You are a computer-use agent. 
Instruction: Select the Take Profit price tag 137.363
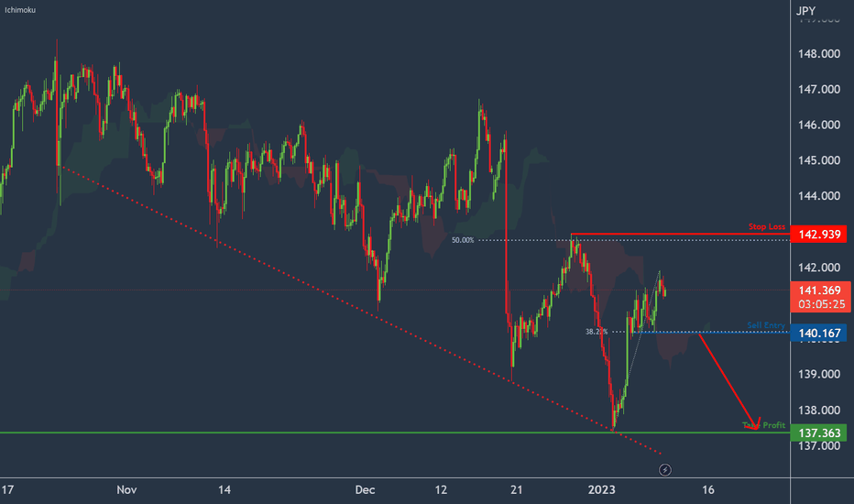tap(818, 433)
